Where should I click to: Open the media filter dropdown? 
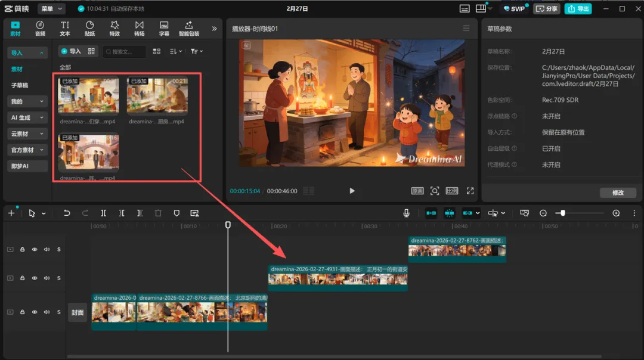[197, 51]
